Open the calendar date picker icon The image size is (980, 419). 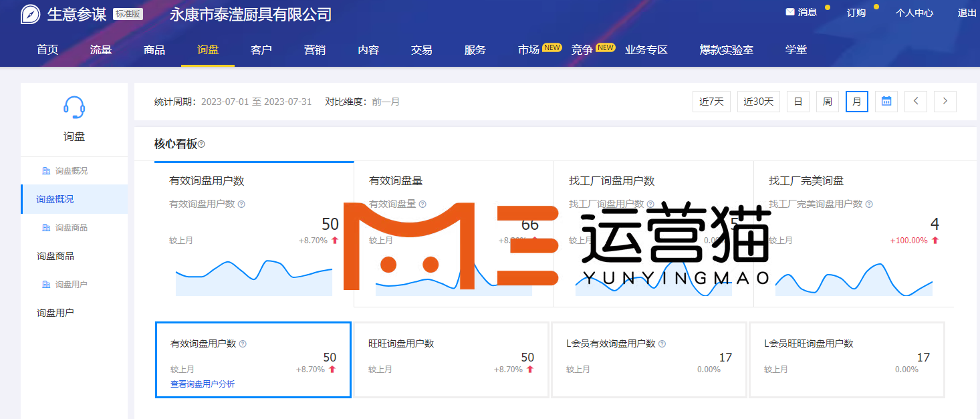(x=886, y=102)
